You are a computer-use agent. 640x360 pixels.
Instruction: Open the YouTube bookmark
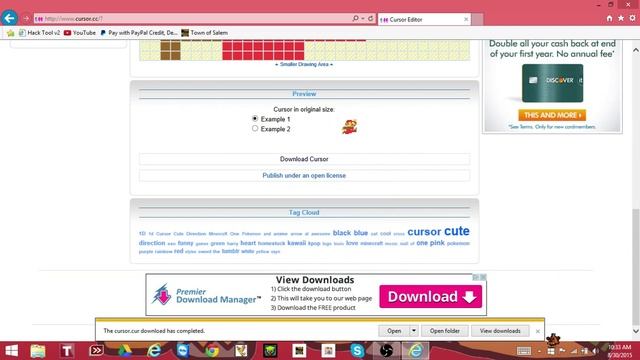pos(80,33)
